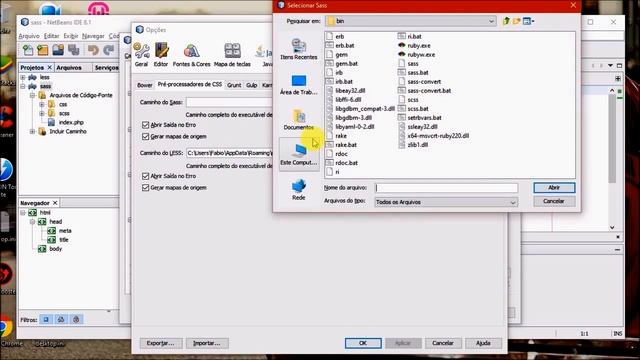Click Nome do arquivo text field
Screen dimensions: 640x360
pyautogui.click(x=446, y=188)
